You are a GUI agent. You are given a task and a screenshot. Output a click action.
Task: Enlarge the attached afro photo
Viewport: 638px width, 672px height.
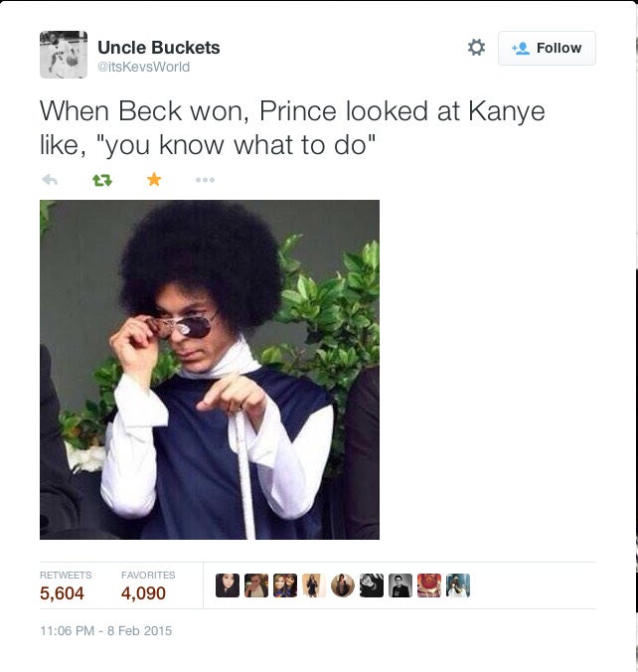pyautogui.click(x=210, y=370)
